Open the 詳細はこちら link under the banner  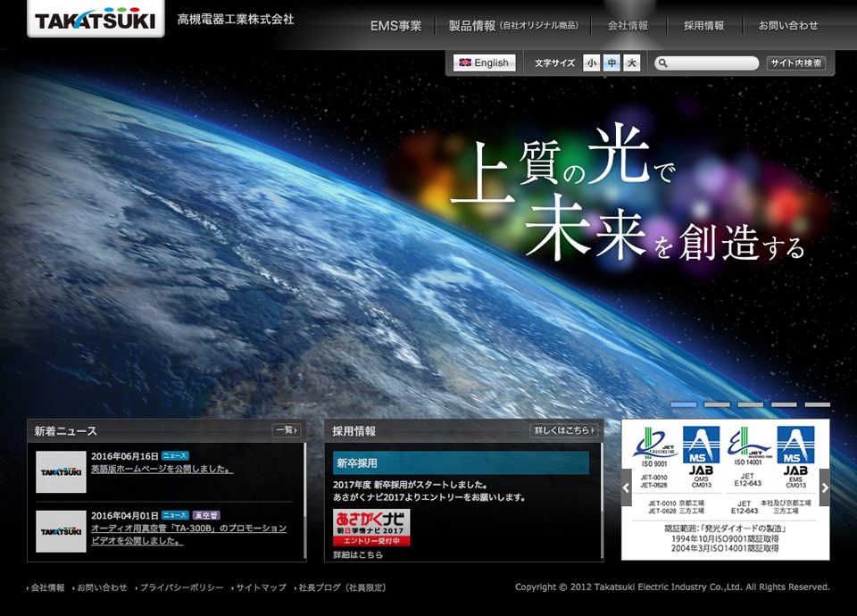358,554
